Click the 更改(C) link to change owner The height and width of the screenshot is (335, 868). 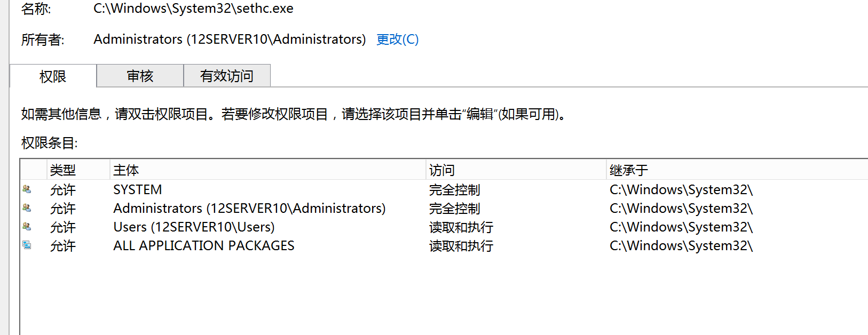pos(397,39)
